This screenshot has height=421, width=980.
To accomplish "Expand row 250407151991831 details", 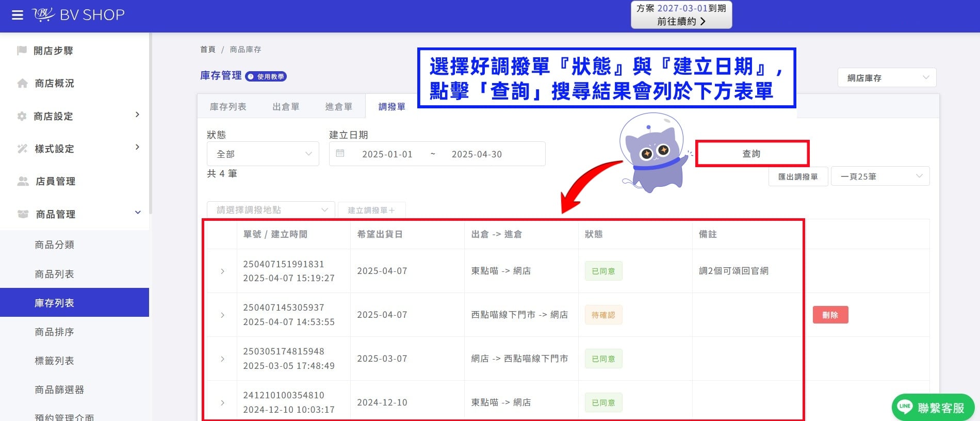I will [222, 271].
